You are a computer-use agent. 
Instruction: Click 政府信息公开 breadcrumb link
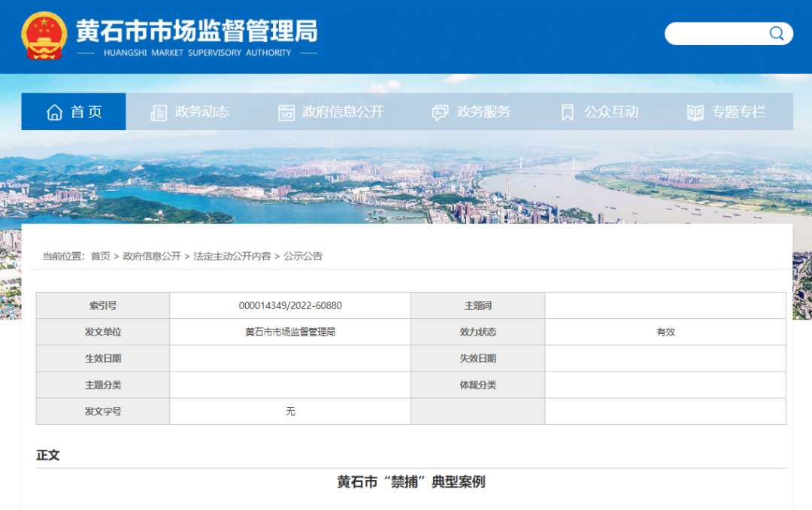152,256
